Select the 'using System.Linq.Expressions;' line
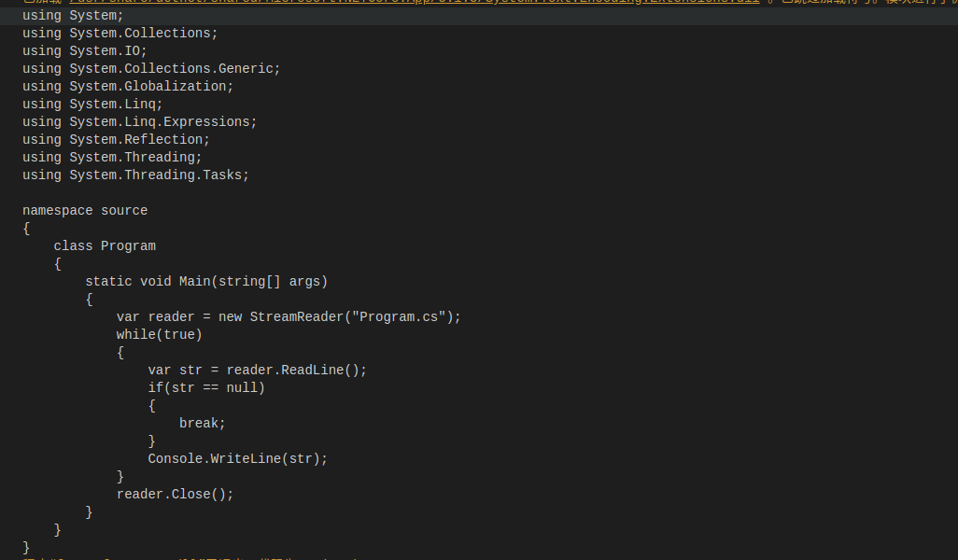The image size is (958, 560). (139, 121)
